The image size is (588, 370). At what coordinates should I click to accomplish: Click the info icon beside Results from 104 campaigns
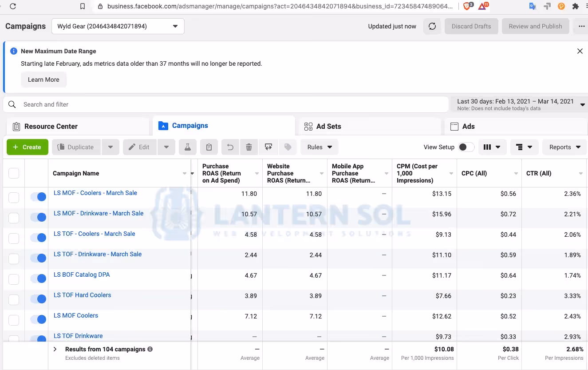tap(150, 349)
